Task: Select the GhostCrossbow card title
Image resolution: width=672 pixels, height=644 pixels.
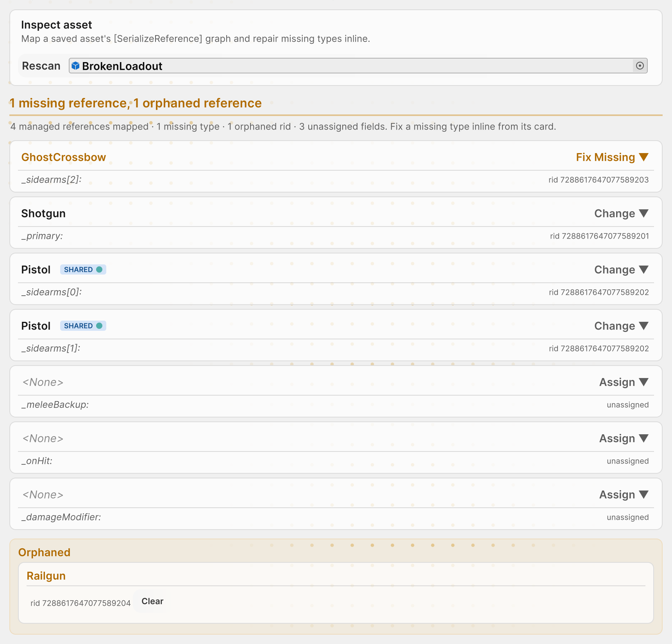Action: point(64,157)
